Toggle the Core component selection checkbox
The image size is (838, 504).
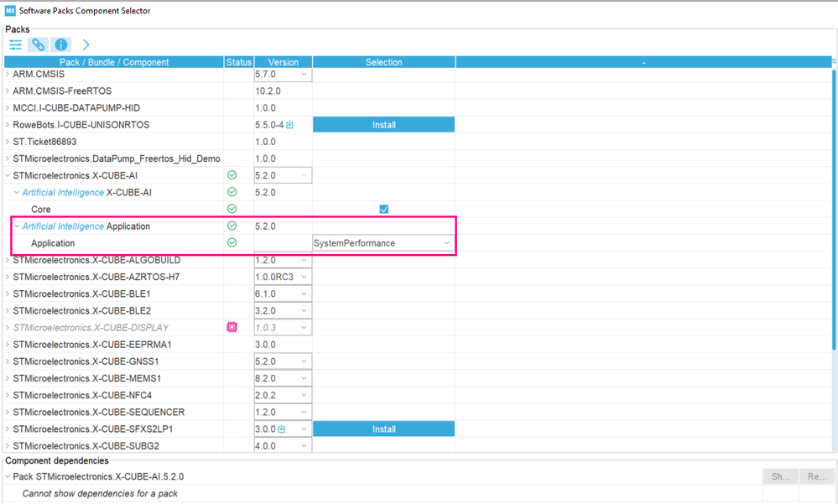point(383,209)
